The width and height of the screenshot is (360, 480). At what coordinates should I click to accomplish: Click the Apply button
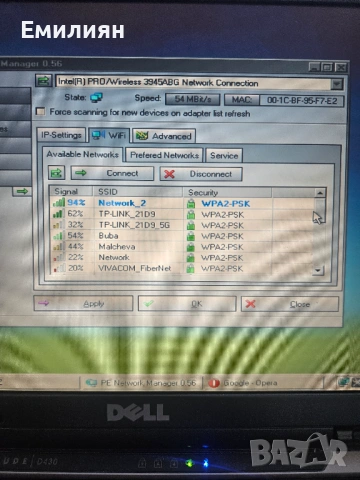click(83, 303)
